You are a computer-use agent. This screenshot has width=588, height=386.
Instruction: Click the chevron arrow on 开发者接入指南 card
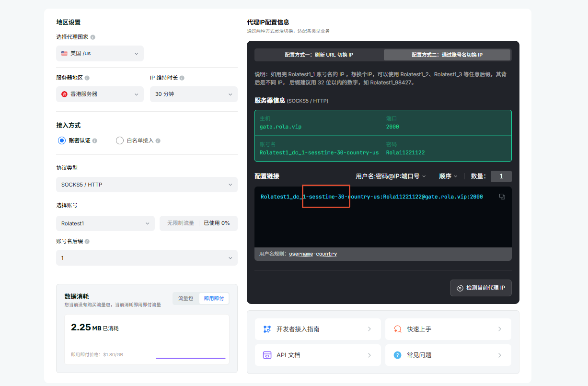click(369, 329)
